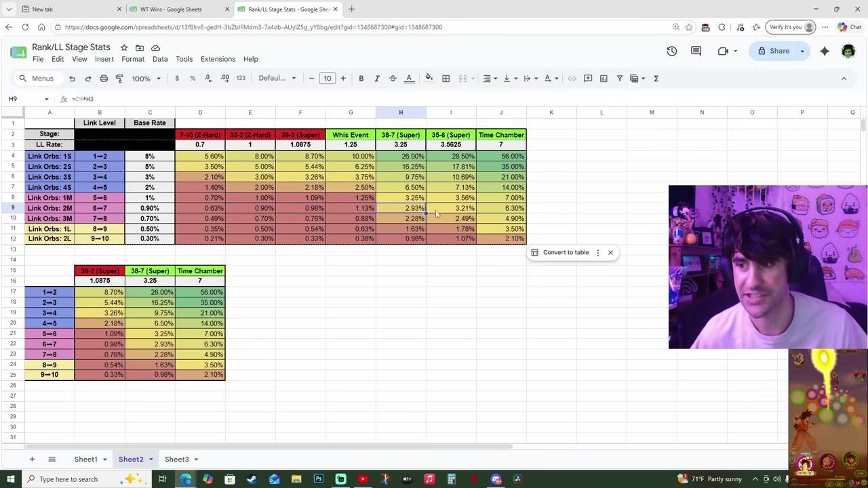Toggle italic formatting
Image resolution: width=868 pixels, height=488 pixels.
point(377,79)
